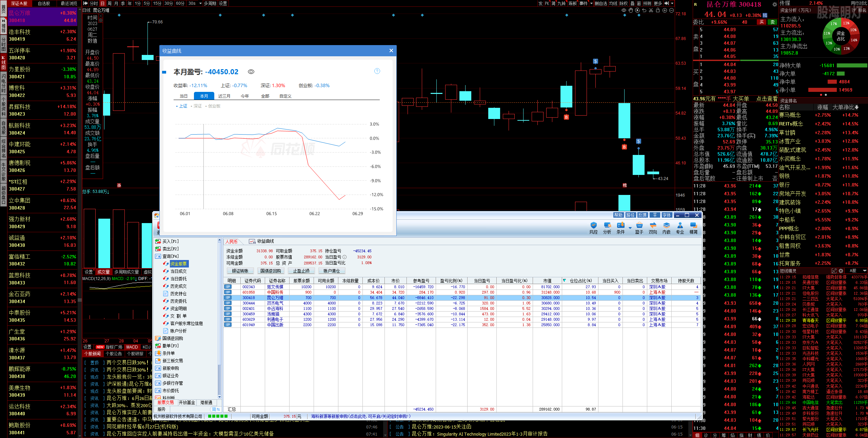Click the chart playback icon

(x=637, y=11)
